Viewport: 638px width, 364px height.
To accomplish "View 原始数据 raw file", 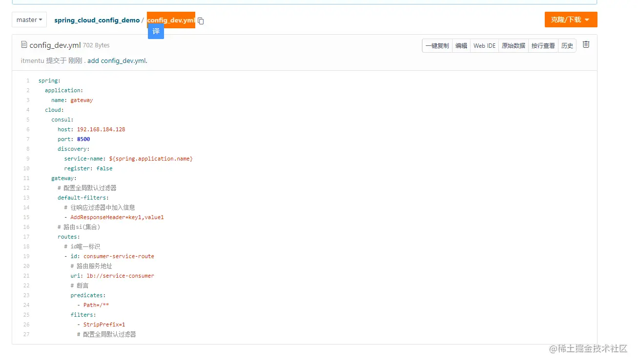I will pos(514,46).
